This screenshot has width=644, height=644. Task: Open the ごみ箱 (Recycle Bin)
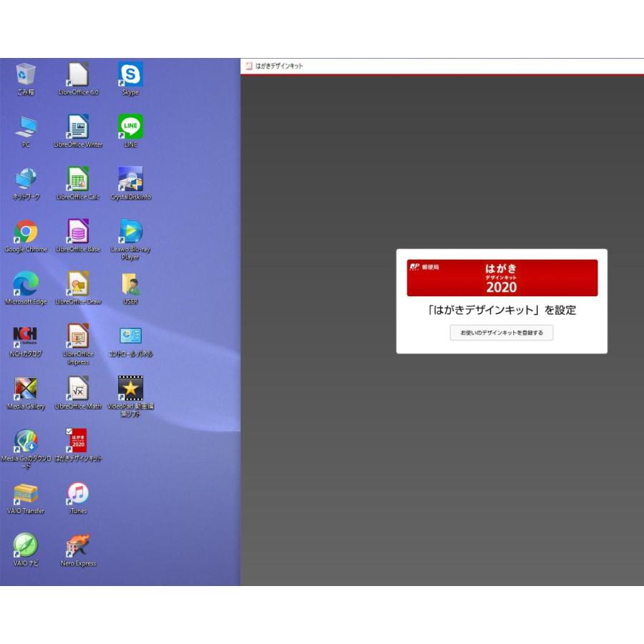point(26,74)
